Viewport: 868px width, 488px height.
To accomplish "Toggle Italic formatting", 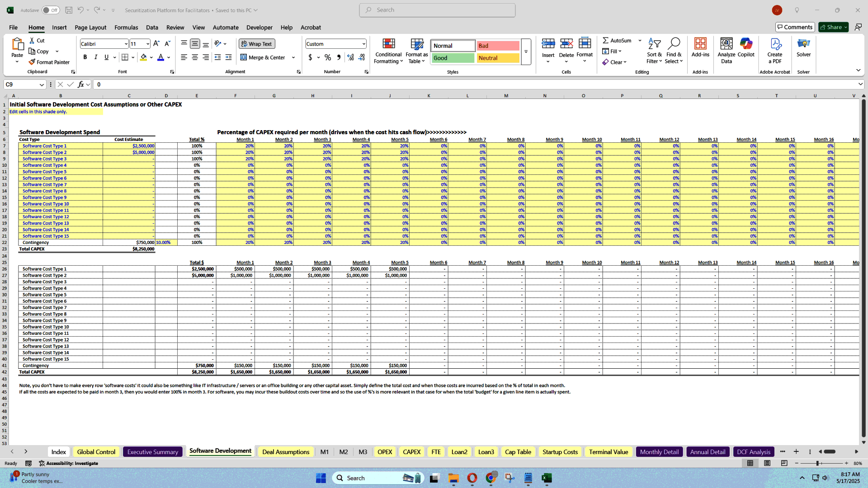I will [96, 57].
